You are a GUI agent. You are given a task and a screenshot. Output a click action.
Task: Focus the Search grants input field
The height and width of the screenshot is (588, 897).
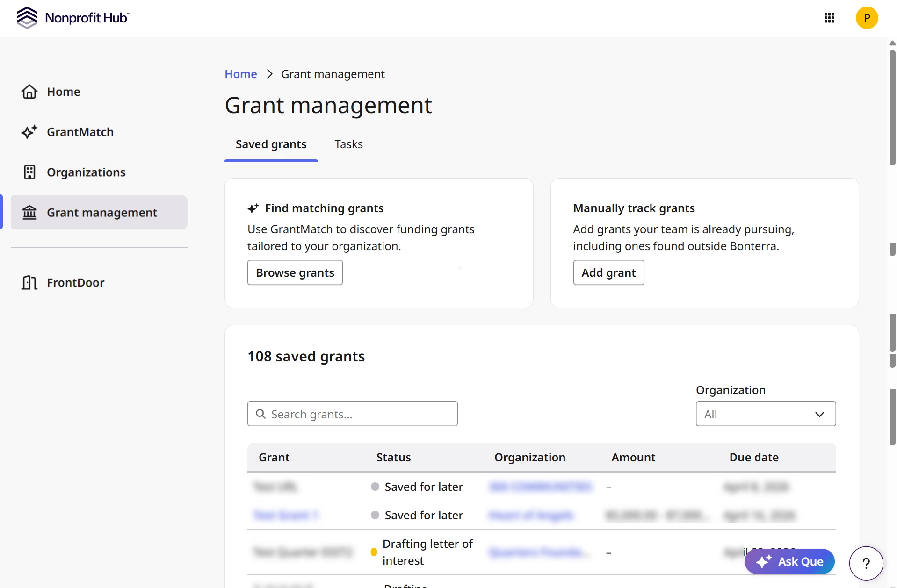[x=352, y=414]
